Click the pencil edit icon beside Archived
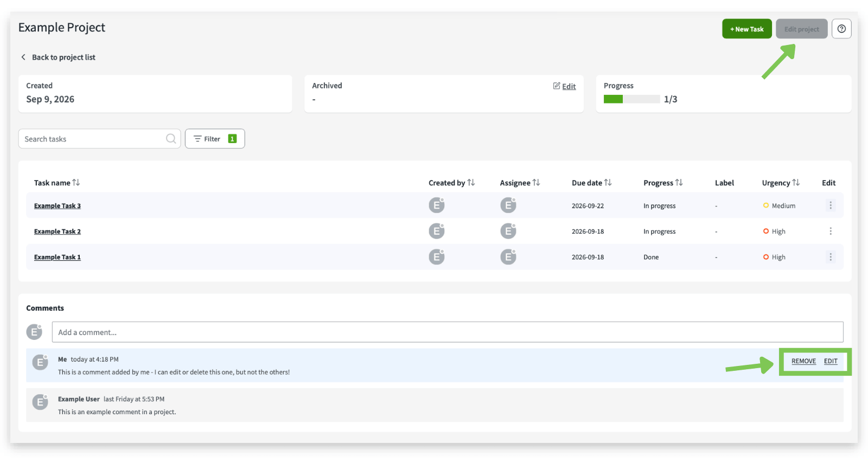The width and height of the screenshot is (868, 463). click(x=557, y=86)
